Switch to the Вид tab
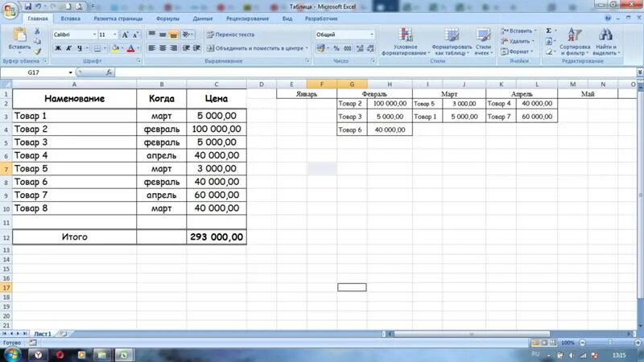The image size is (644, 362). point(287,19)
